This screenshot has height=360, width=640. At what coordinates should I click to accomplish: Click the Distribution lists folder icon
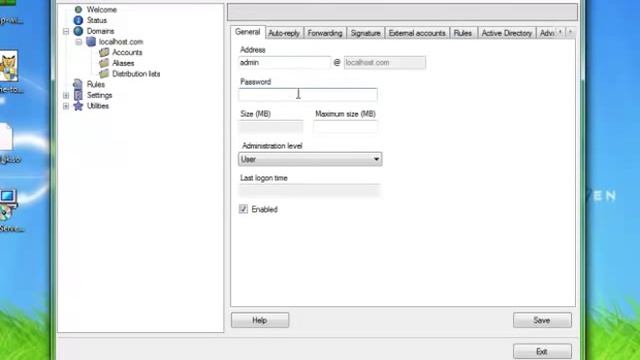click(104, 73)
